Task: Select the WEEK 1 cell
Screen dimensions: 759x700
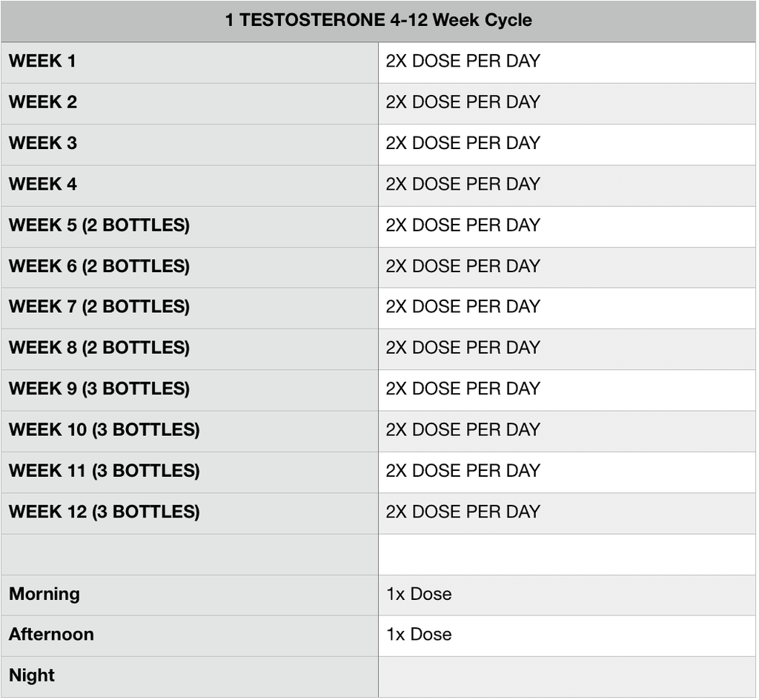Action: [42, 62]
